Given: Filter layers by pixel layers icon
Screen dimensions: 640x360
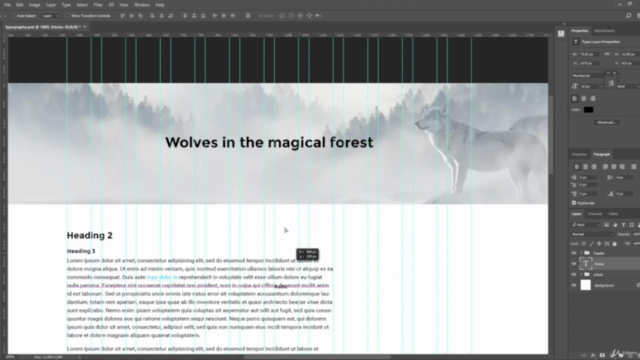Looking at the screenshot, I should pos(607,225).
